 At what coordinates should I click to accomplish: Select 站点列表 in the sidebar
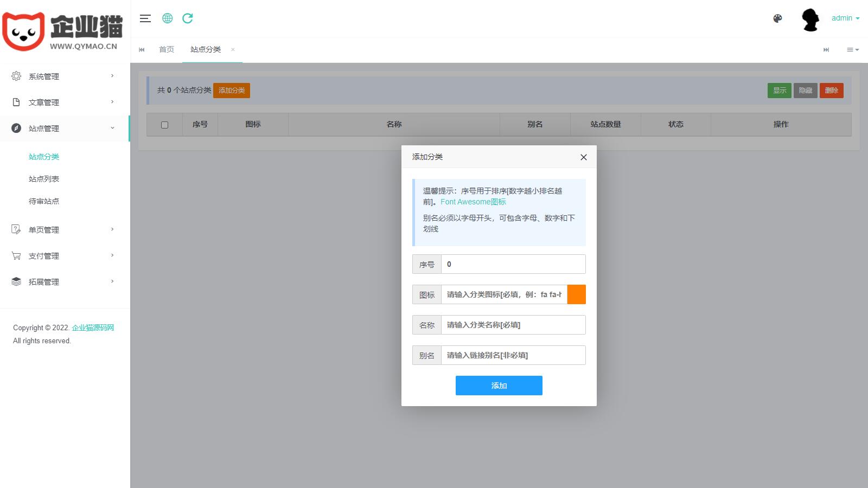click(44, 179)
